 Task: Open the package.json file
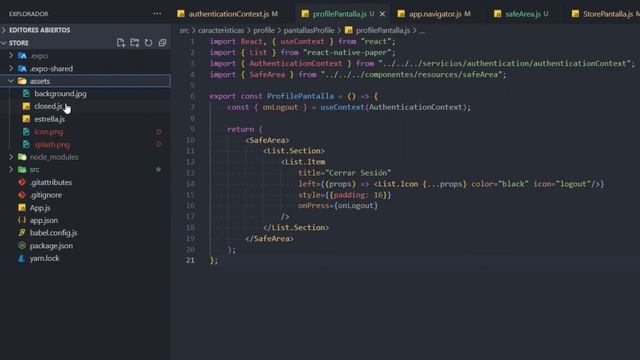point(51,246)
